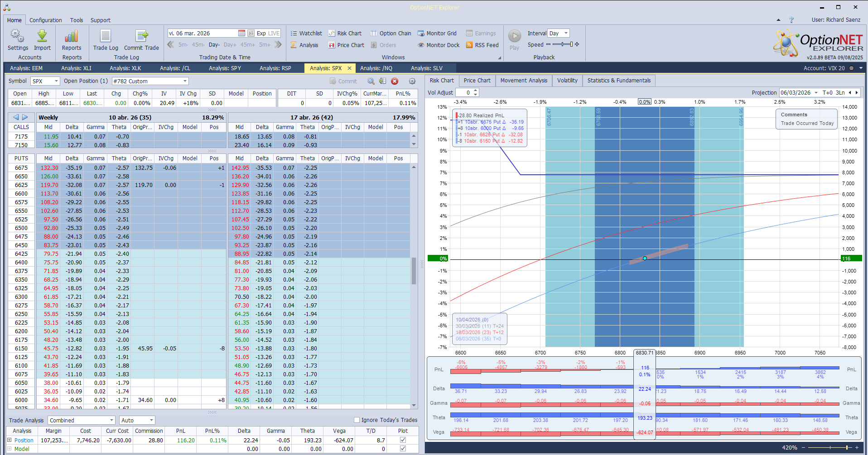The width and height of the screenshot is (868, 455).
Task: Open the Option Chain window
Action: 391,33
